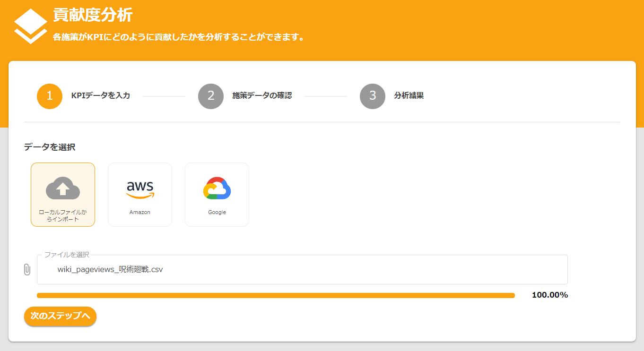Click the 次のステップへ button
Screen dimensions: 644x351
[x=60, y=316]
